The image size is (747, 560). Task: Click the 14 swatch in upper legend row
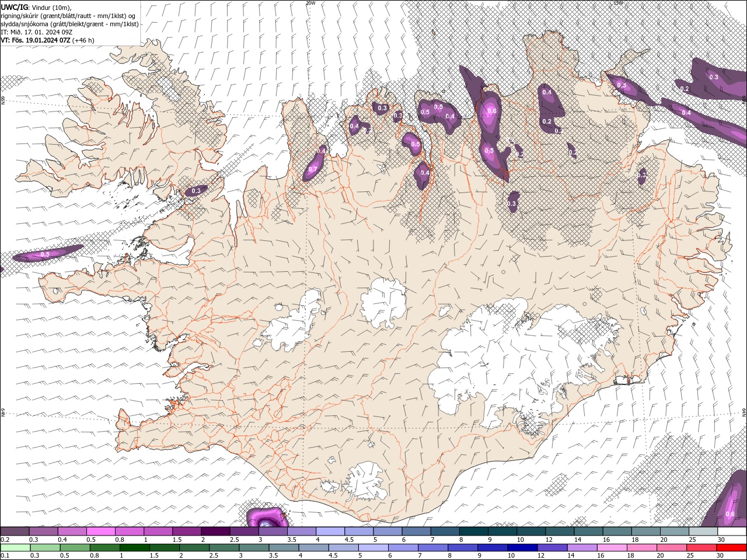pyautogui.click(x=588, y=531)
